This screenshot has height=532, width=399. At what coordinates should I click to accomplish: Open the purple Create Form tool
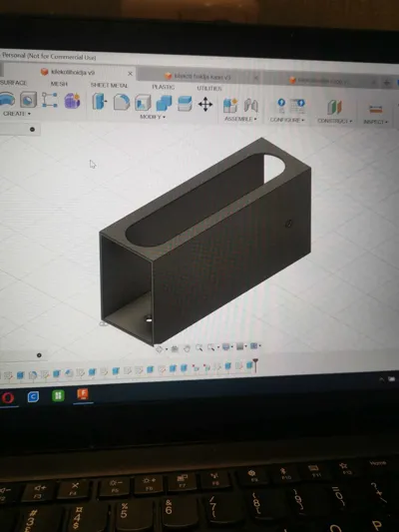pyautogui.click(x=72, y=101)
